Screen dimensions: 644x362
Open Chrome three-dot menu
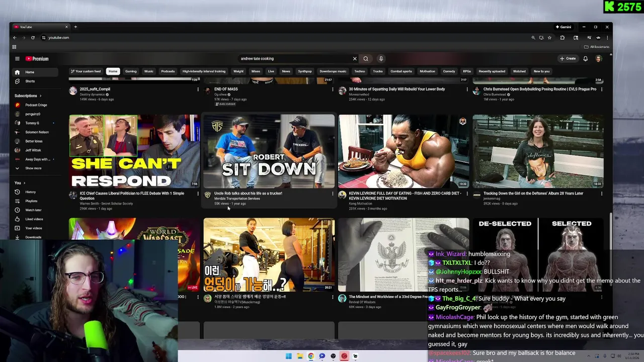coord(607,38)
